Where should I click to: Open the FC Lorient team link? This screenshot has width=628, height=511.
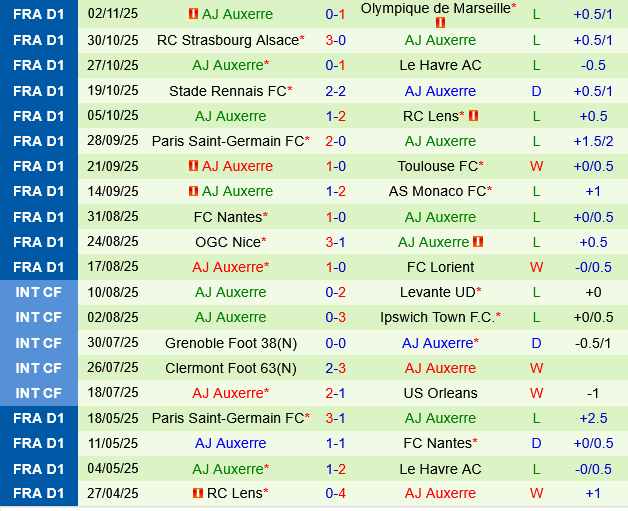pos(440,267)
